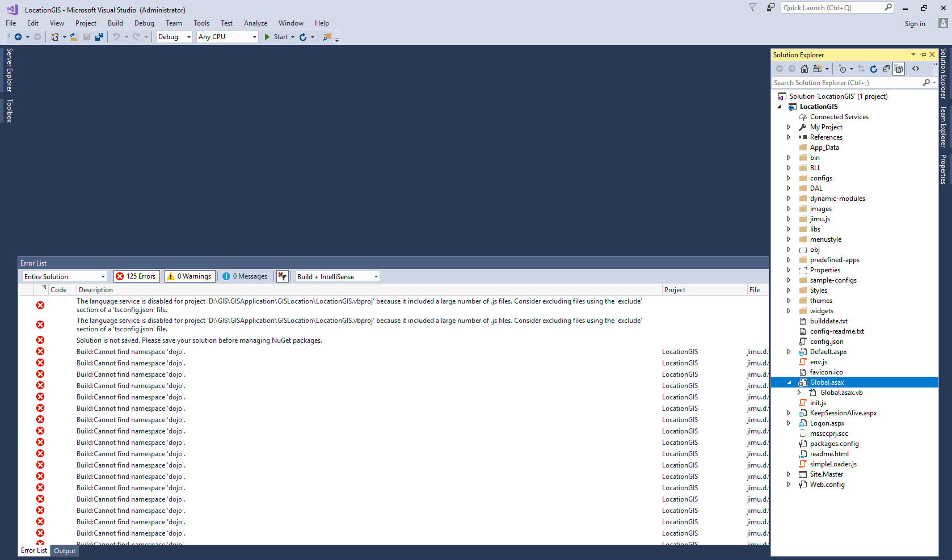952x560 pixels.
Task: Click the Clear all filters icon in Error List
Action: [283, 276]
